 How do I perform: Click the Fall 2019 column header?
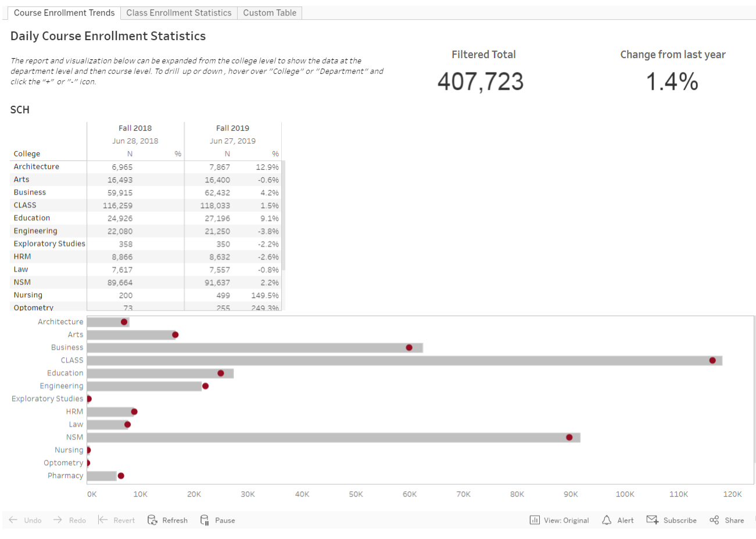coord(232,128)
